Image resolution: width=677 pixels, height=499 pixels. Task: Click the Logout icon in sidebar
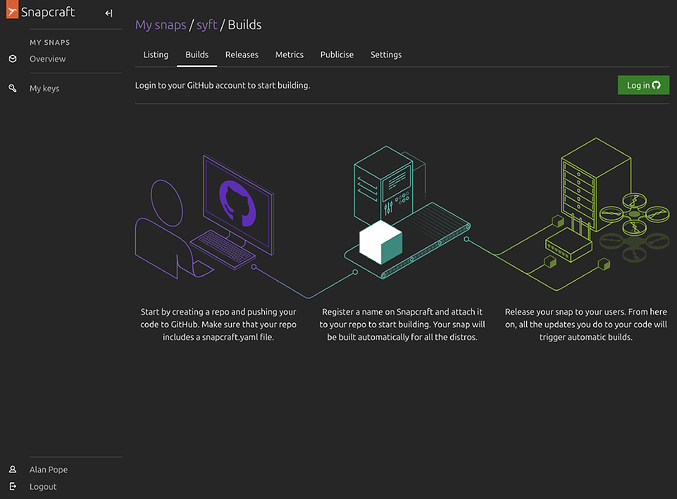click(x=12, y=487)
